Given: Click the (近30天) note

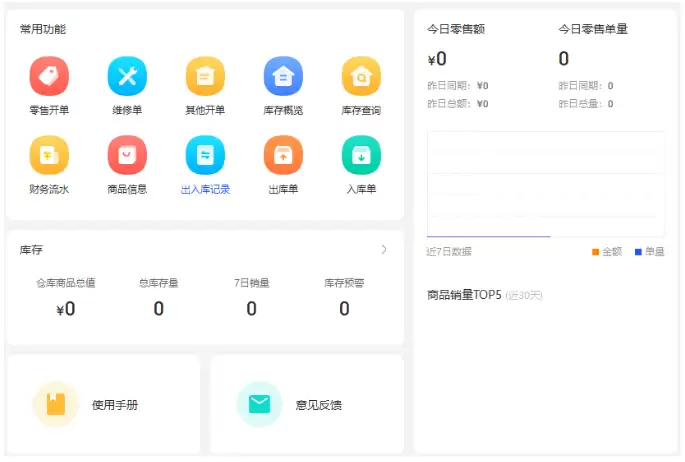Looking at the screenshot, I should pyautogui.click(x=524, y=296).
